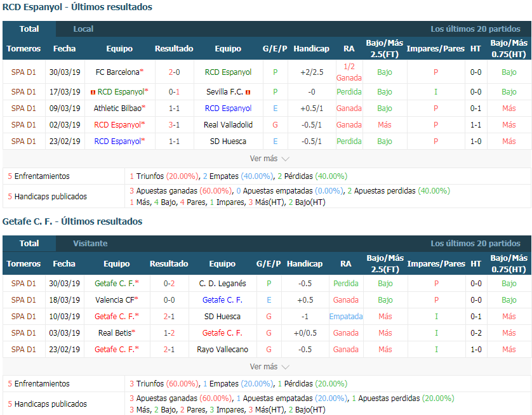Click the 'RCD Espanyol - Últimos resultados' heading
This screenshot has height=415, width=532.
coord(77,7)
